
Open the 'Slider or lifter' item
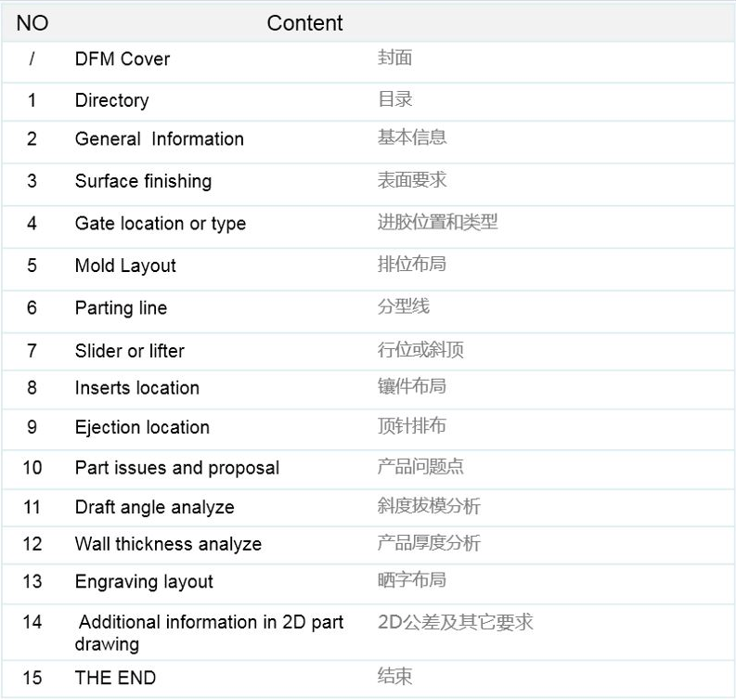pyautogui.click(x=130, y=351)
